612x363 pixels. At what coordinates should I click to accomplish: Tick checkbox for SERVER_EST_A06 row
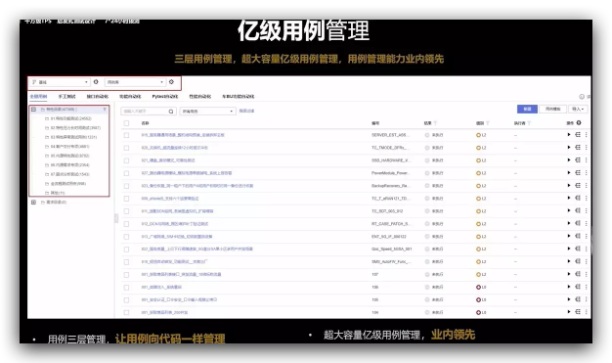[x=126, y=135]
